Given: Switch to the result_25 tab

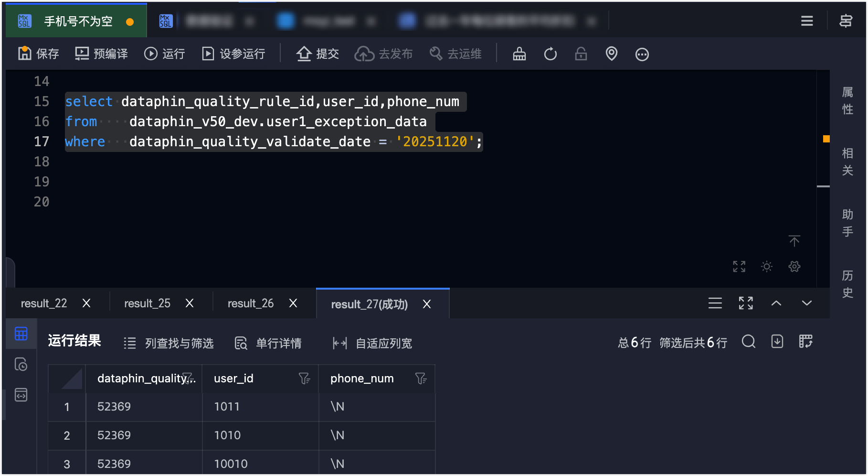Looking at the screenshot, I should [x=147, y=303].
